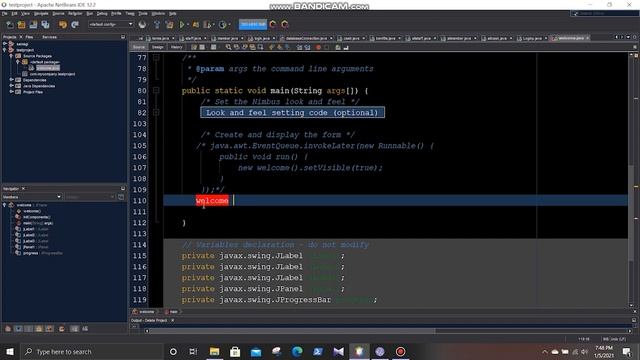The height and width of the screenshot is (360, 640).
Task: Click the Open Project toolbar icon
Action: [x=33, y=25]
